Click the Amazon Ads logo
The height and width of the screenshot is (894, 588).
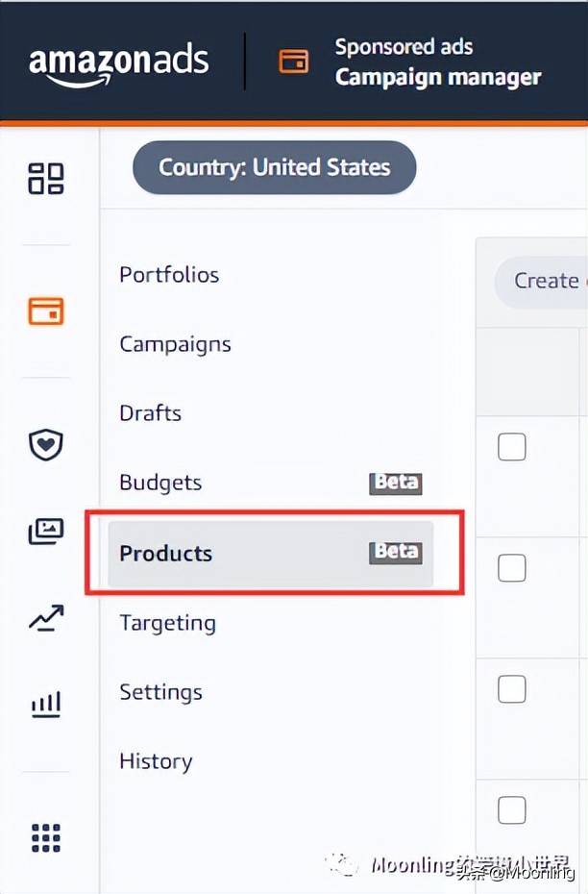119,63
